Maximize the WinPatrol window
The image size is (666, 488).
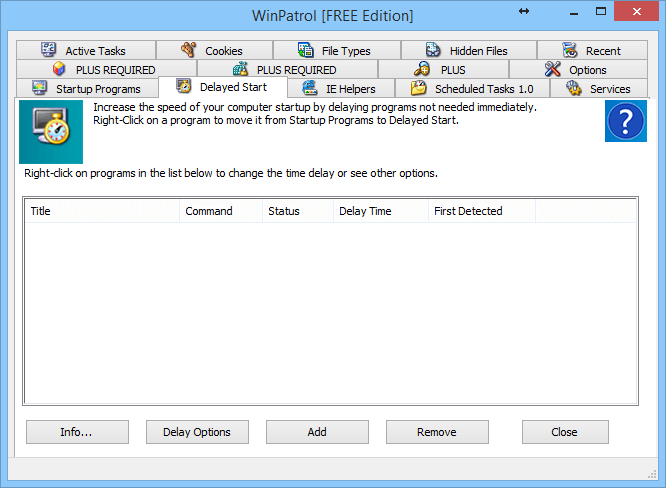[x=601, y=11]
